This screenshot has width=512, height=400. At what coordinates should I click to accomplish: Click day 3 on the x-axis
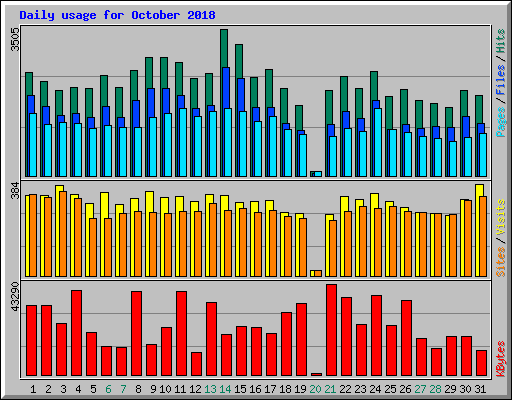click(63, 389)
